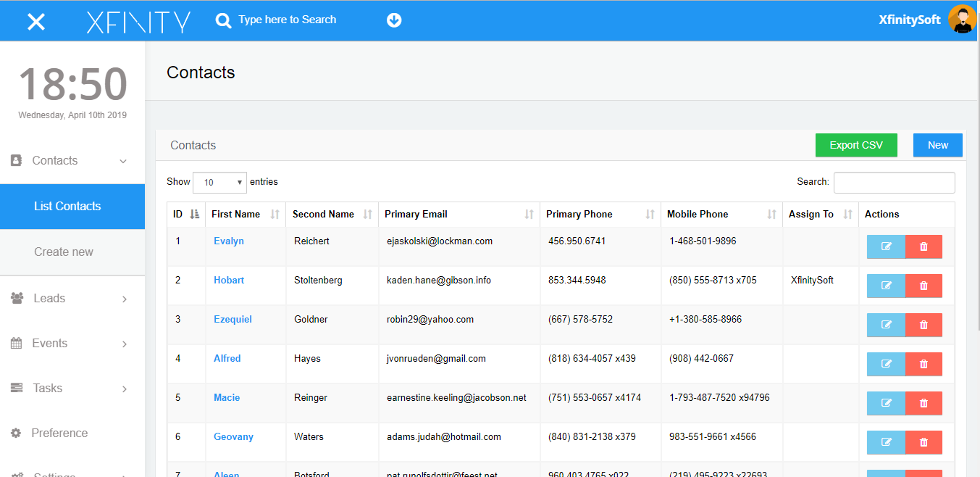The image size is (980, 477).
Task: Open the Geovany contact link
Action: (233, 437)
